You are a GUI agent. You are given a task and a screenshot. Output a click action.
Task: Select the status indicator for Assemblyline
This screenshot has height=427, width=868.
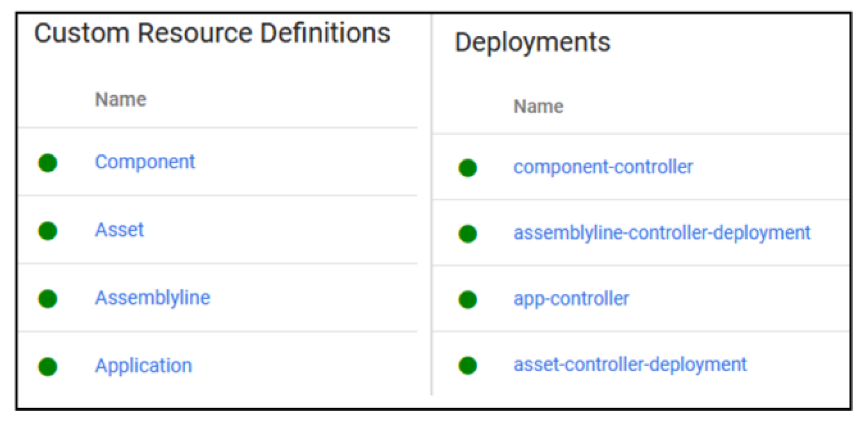point(47,298)
